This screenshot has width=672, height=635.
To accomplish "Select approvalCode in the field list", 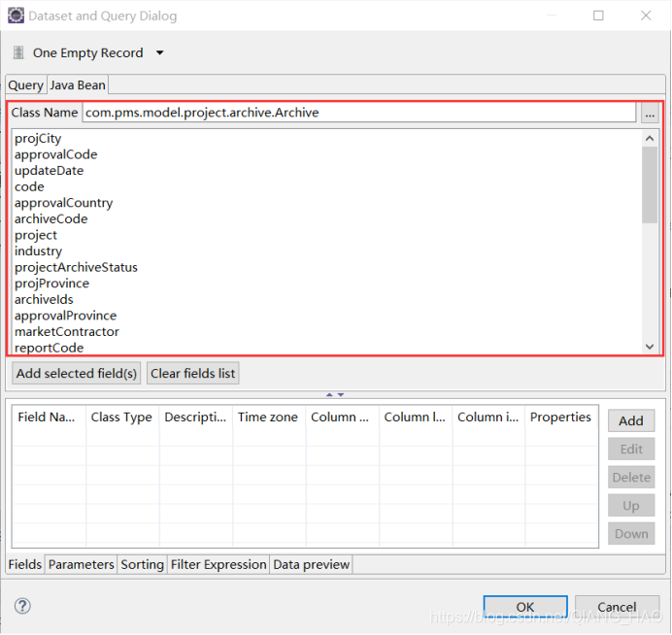I will coord(55,154).
